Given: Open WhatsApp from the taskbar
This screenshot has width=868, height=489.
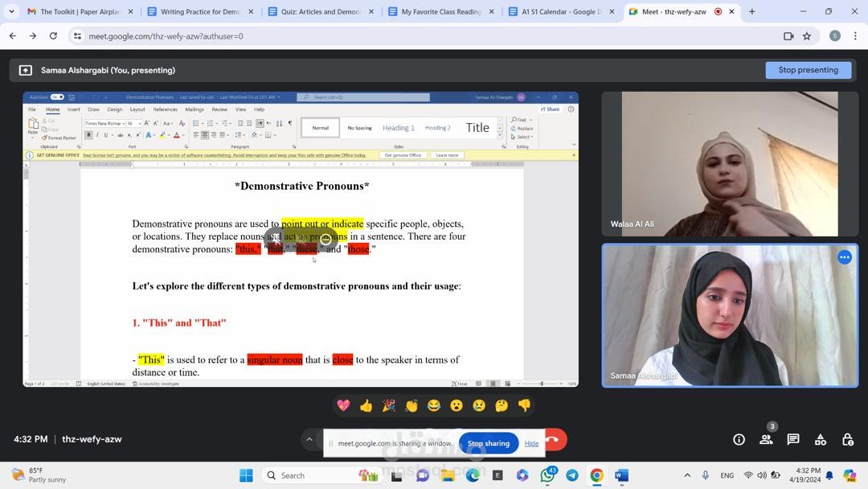Looking at the screenshot, I should coord(547,475).
